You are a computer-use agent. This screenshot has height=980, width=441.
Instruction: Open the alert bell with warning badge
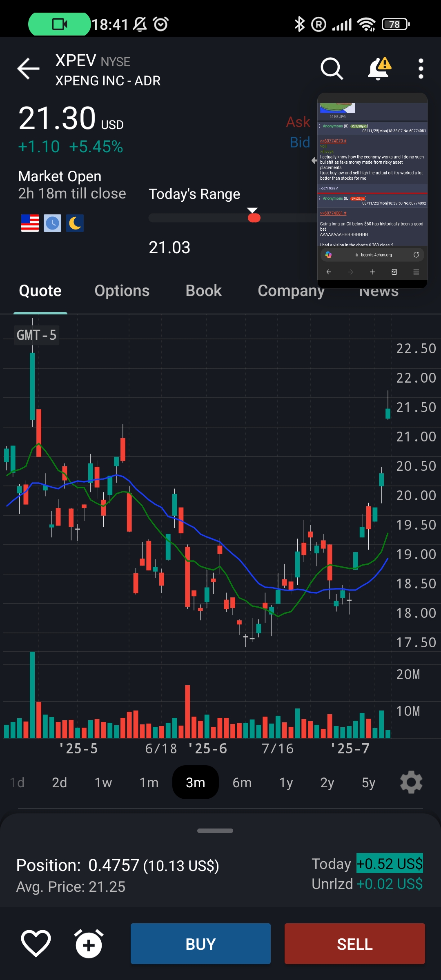pyautogui.click(x=379, y=69)
